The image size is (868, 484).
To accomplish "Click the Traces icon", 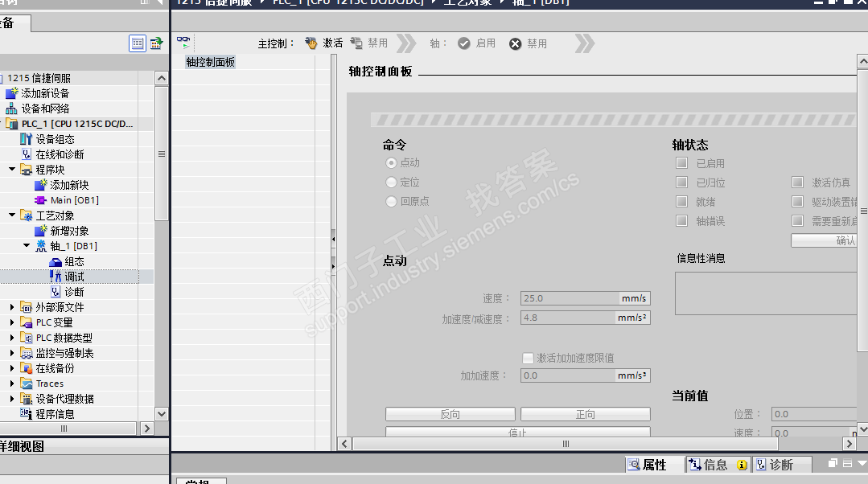I will [x=26, y=384].
